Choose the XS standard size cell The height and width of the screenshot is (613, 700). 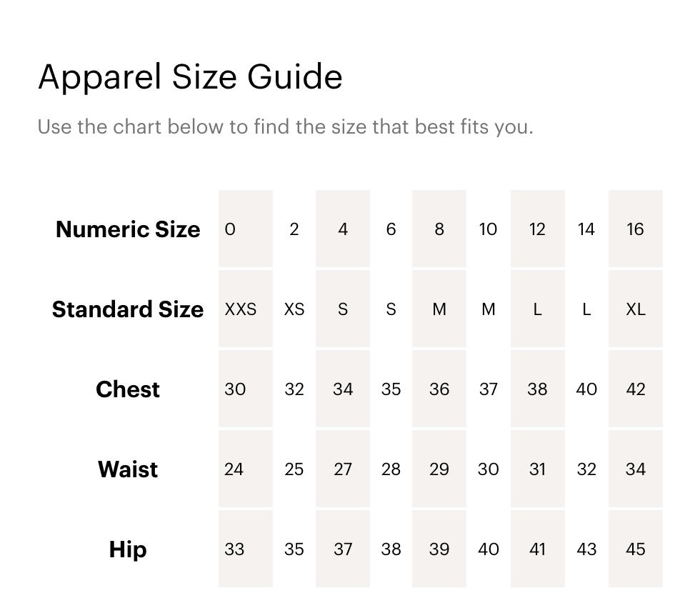tap(294, 309)
